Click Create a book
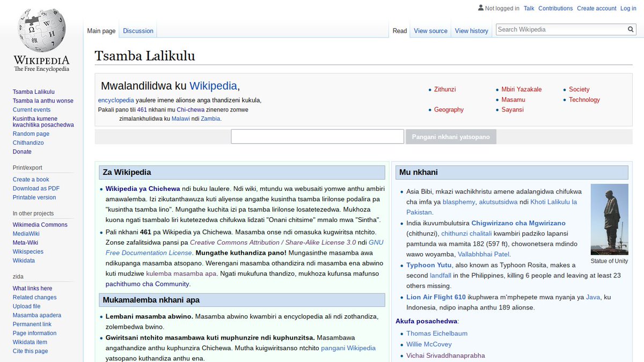 point(31,180)
